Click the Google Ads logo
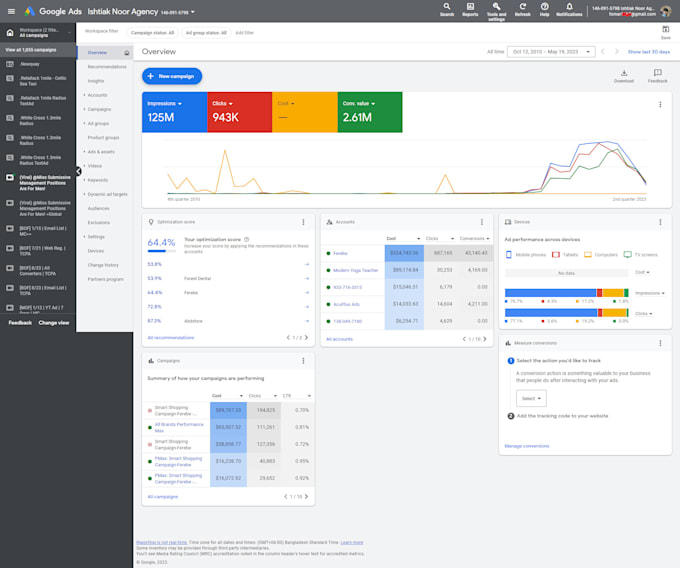680x568 pixels. tap(53, 11)
